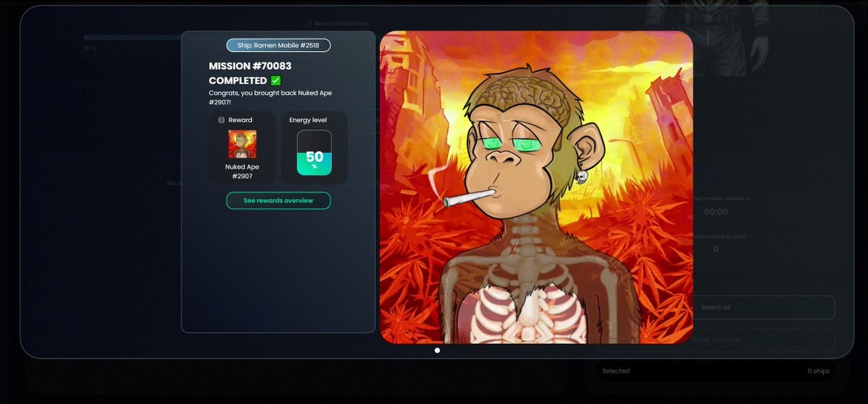Click the large Nuked Ape artwork

click(x=536, y=187)
